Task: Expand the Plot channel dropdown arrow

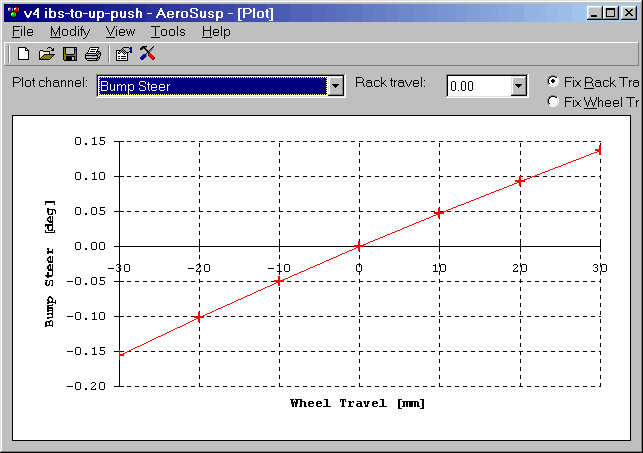Action: tap(335, 86)
